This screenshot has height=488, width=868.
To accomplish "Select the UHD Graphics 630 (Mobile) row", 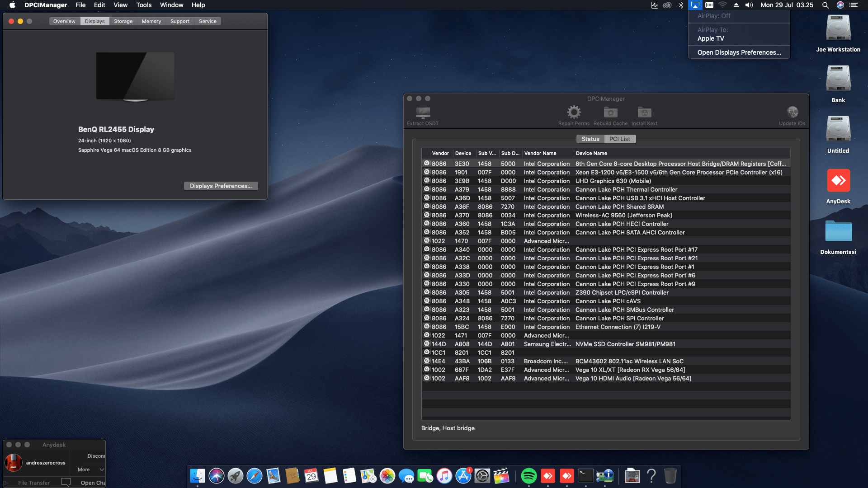I will 606,181.
